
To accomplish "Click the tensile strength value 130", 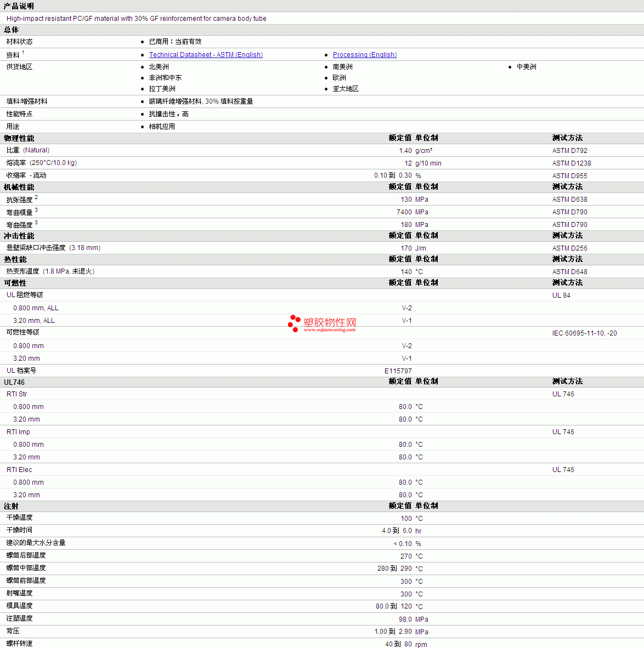I will (406, 200).
